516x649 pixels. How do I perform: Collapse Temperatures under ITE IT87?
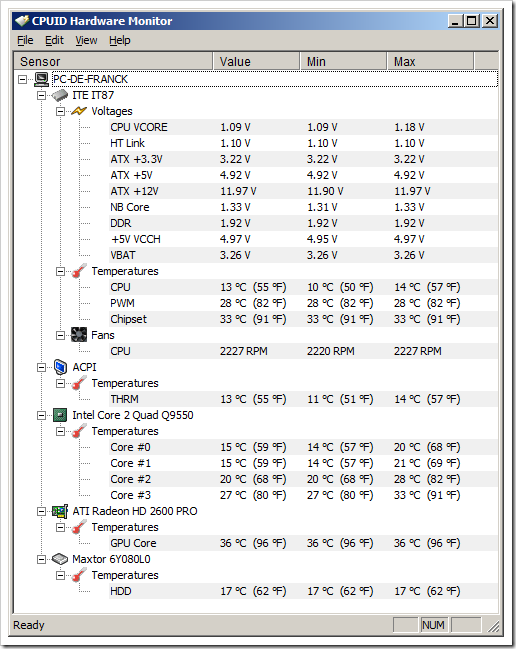(x=60, y=272)
